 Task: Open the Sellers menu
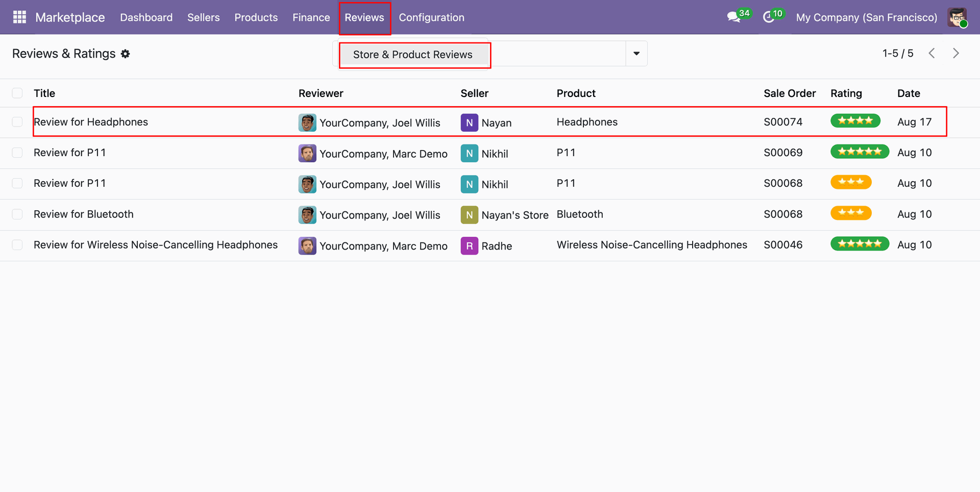[x=204, y=17]
